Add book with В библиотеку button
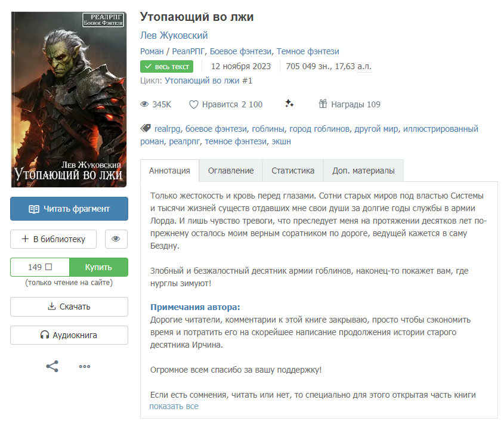 (53, 239)
